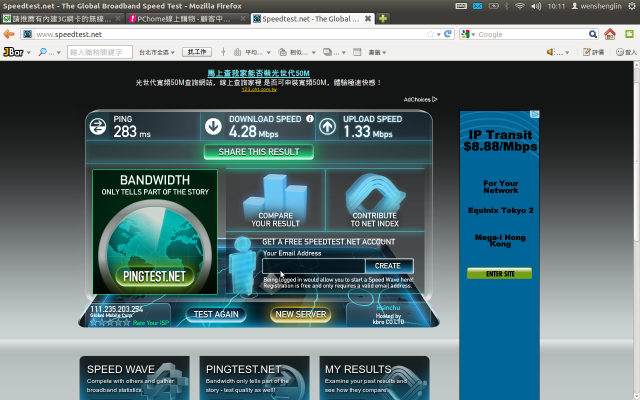Image resolution: width=640 pixels, height=400 pixels.
Task: Click New Server button
Action: coord(300,314)
